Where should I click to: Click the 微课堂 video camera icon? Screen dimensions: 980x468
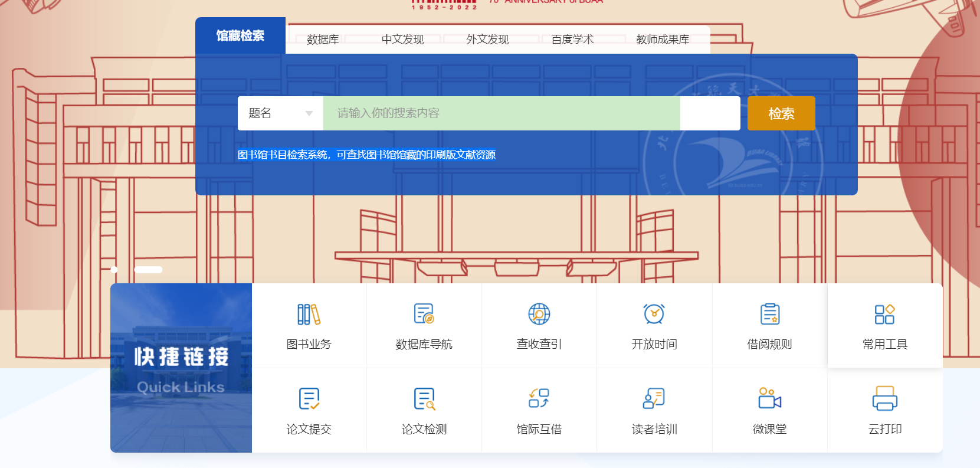[769, 399]
